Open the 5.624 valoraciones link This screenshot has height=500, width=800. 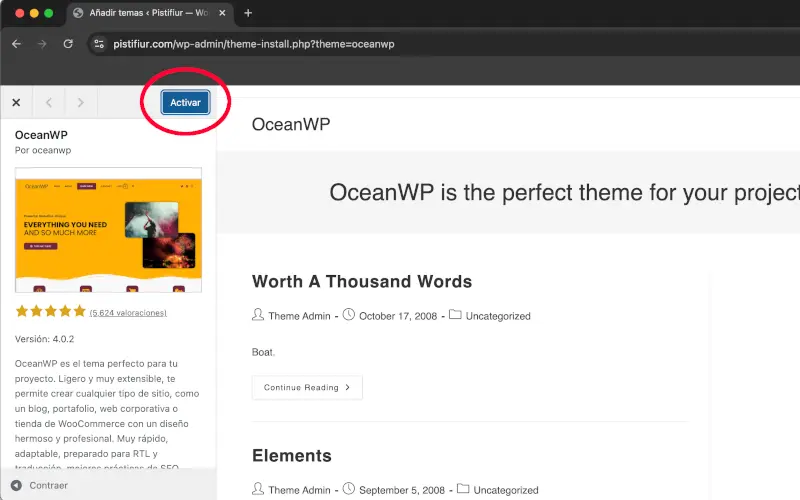128,313
